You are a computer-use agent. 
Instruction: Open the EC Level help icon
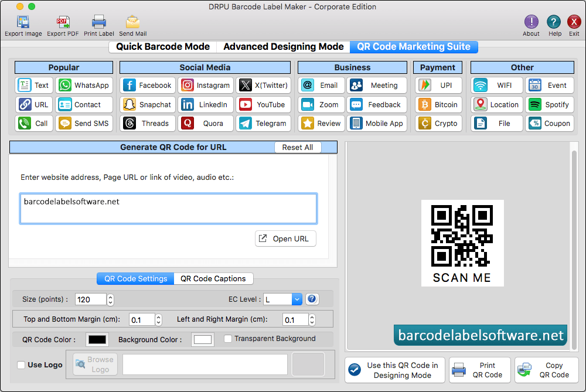click(x=312, y=299)
